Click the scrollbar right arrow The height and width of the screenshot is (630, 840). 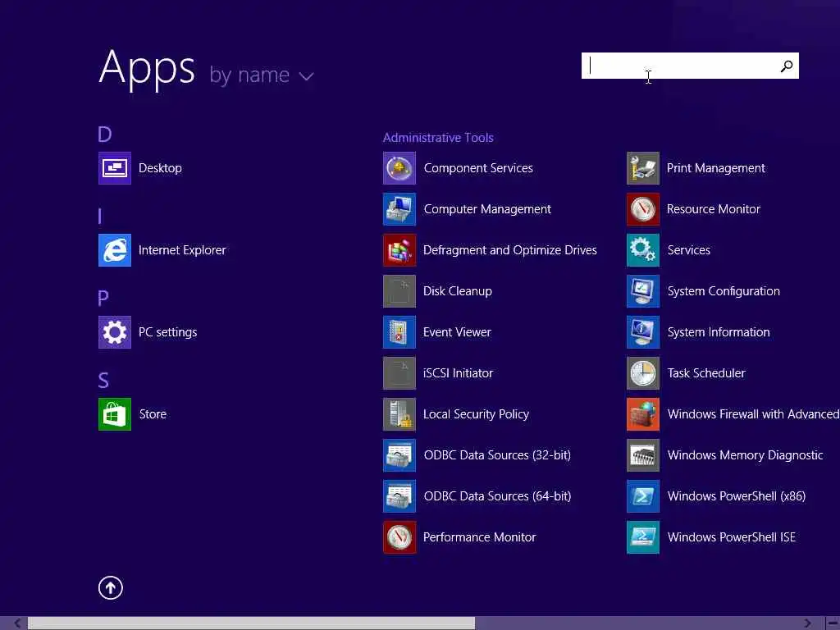click(807, 623)
